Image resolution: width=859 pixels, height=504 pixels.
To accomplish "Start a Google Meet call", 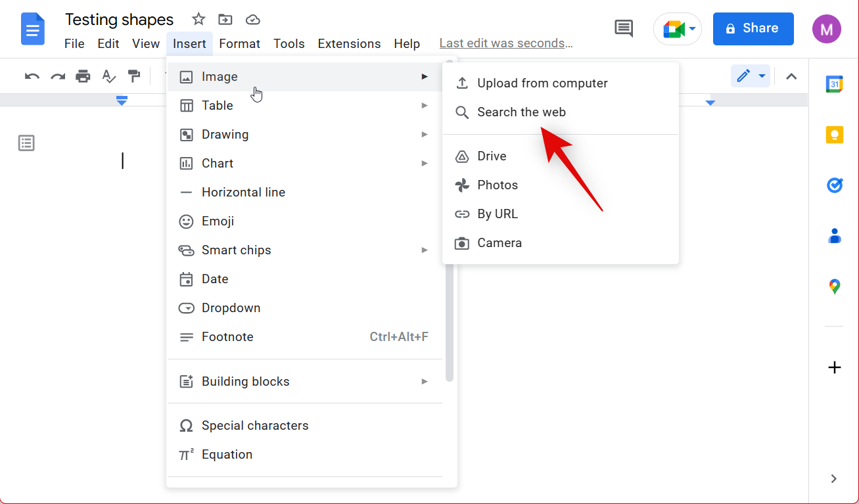I will point(673,29).
